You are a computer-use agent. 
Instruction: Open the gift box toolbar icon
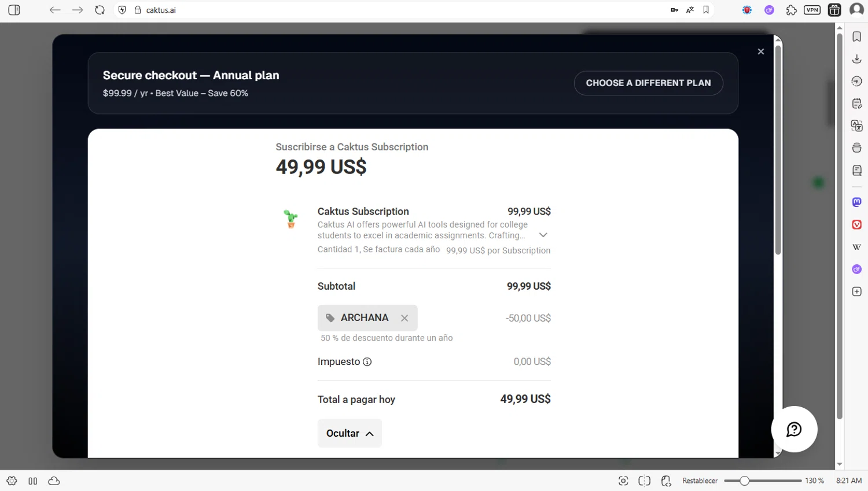click(834, 10)
